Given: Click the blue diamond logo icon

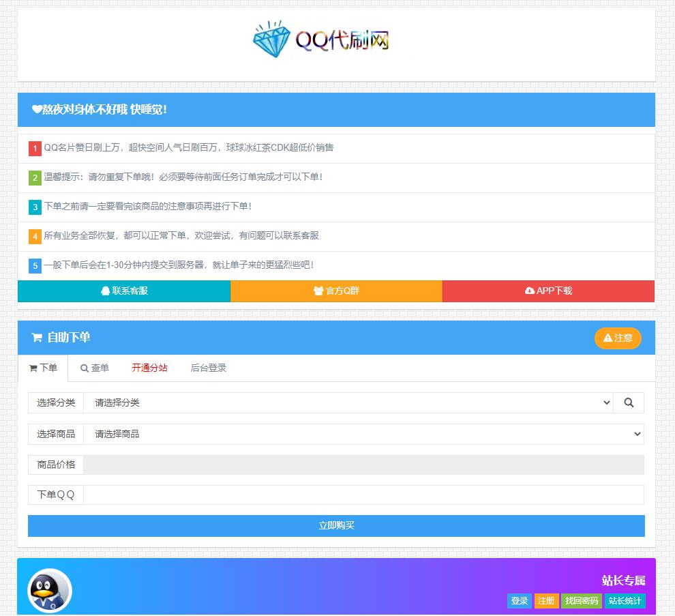Looking at the screenshot, I should [271, 40].
